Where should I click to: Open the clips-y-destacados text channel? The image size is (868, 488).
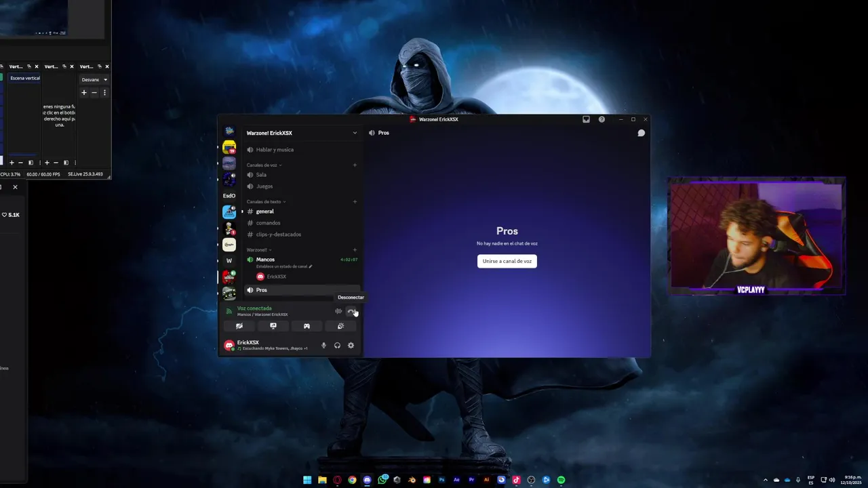click(301, 235)
